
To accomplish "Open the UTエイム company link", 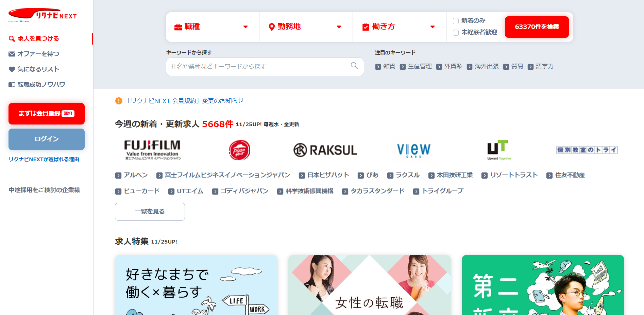I will (x=190, y=191).
